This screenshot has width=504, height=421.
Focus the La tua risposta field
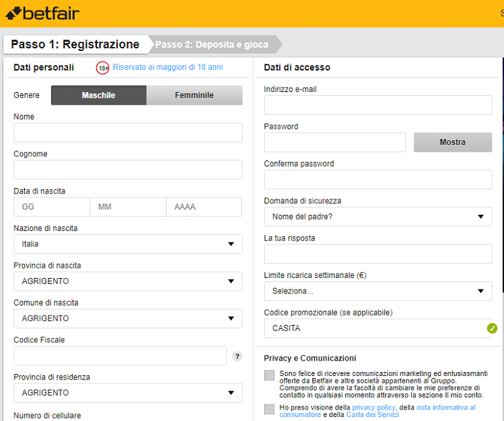378,254
